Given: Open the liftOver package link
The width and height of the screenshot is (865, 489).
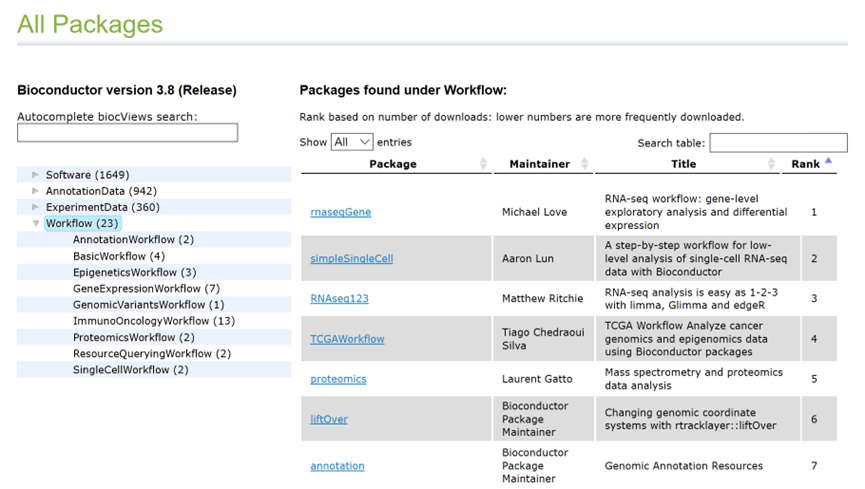Looking at the screenshot, I should point(329,419).
